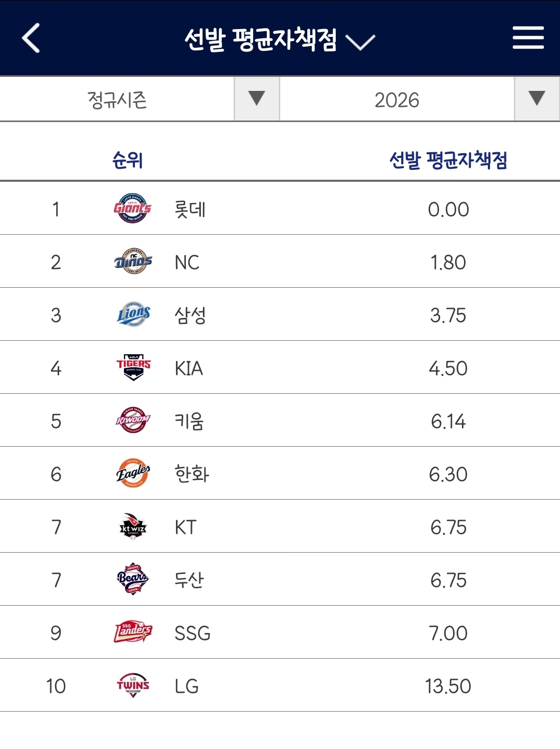Select the Samsung Lions logo
This screenshot has height=749, width=560.
[133, 315]
